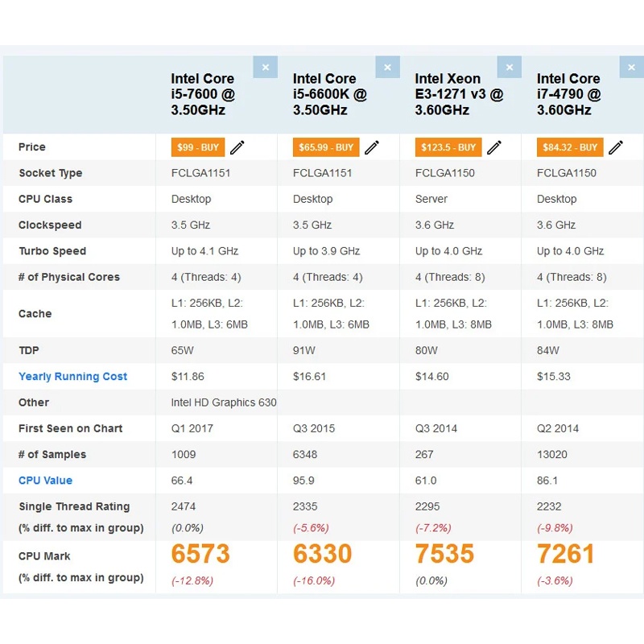Click the Server CPU Class cell
The height and width of the screenshot is (644, 644).
(431, 199)
